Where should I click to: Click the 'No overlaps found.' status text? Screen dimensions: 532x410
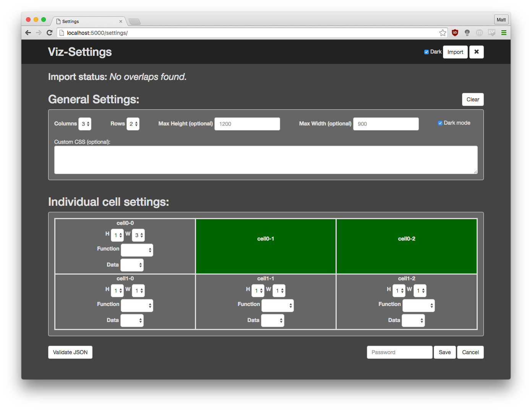148,77
